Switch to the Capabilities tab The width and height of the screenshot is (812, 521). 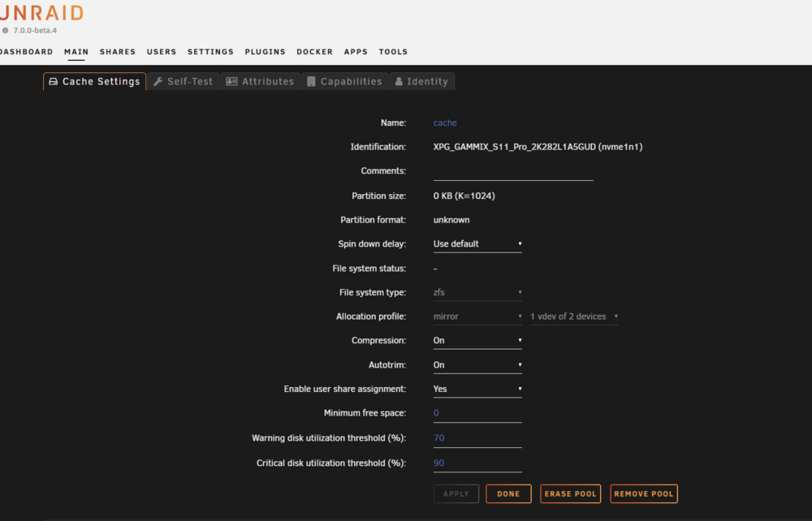tap(345, 81)
